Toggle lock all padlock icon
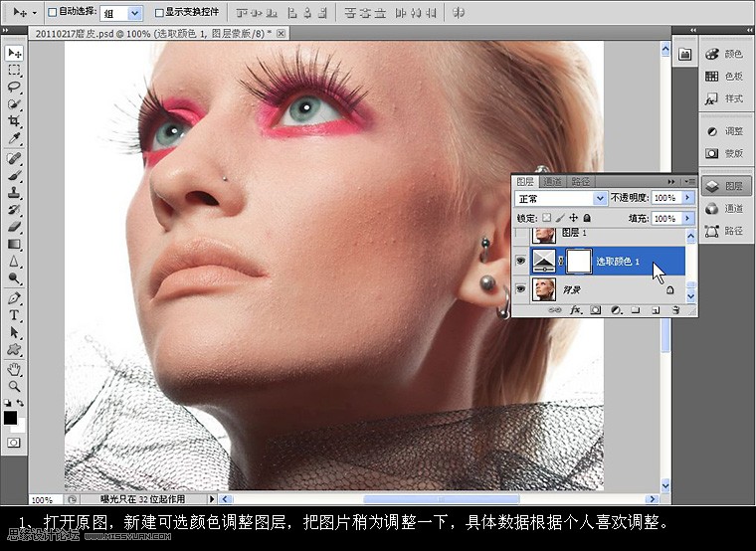Viewport: 756px width, 551px height. point(587,218)
